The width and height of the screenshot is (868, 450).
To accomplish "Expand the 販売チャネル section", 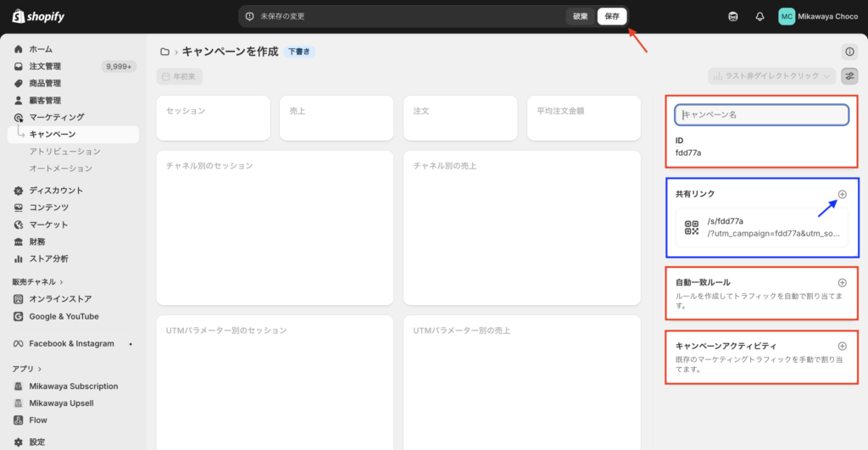I will pos(38,281).
